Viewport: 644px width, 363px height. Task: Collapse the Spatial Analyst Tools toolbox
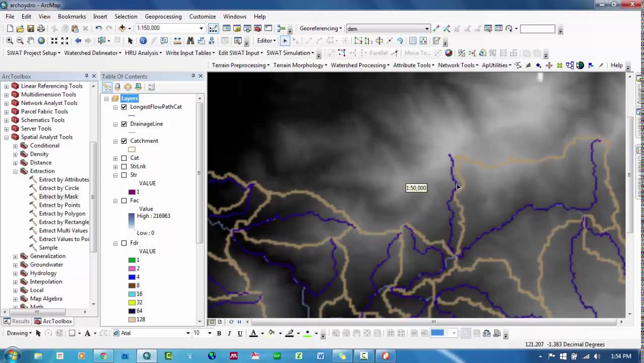pyautogui.click(x=6, y=137)
